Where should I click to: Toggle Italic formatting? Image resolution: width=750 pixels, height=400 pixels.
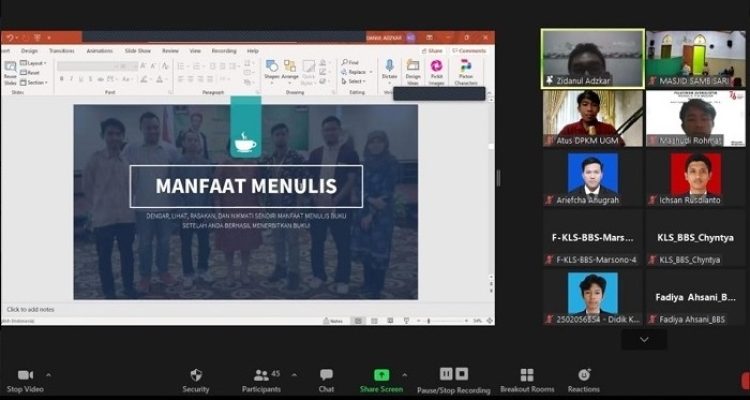click(x=71, y=79)
